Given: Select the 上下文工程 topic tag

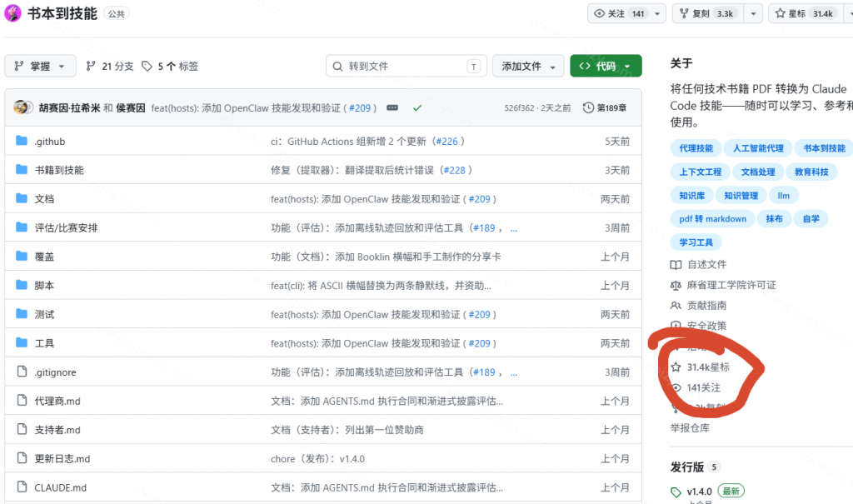Looking at the screenshot, I should (x=700, y=172).
